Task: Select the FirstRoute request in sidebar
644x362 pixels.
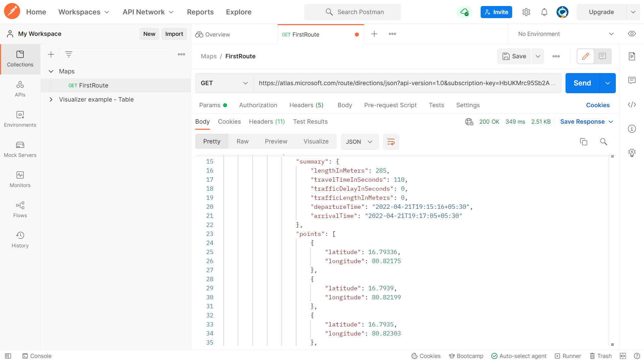Action: 116,85
